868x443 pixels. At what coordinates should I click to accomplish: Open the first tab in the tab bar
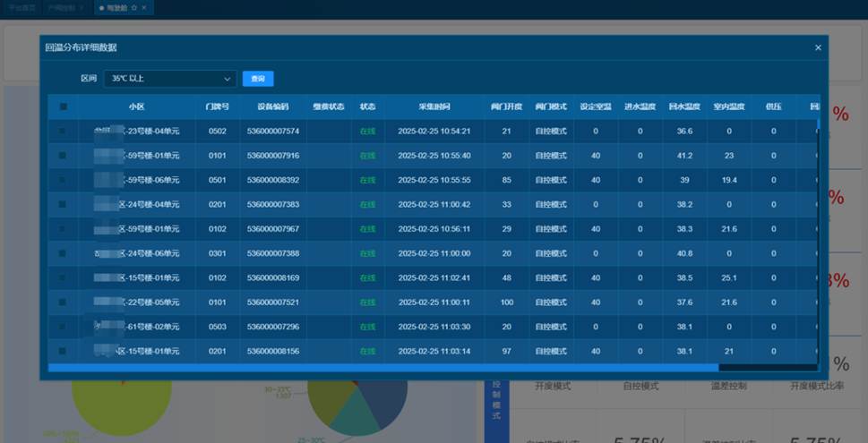click(21, 8)
